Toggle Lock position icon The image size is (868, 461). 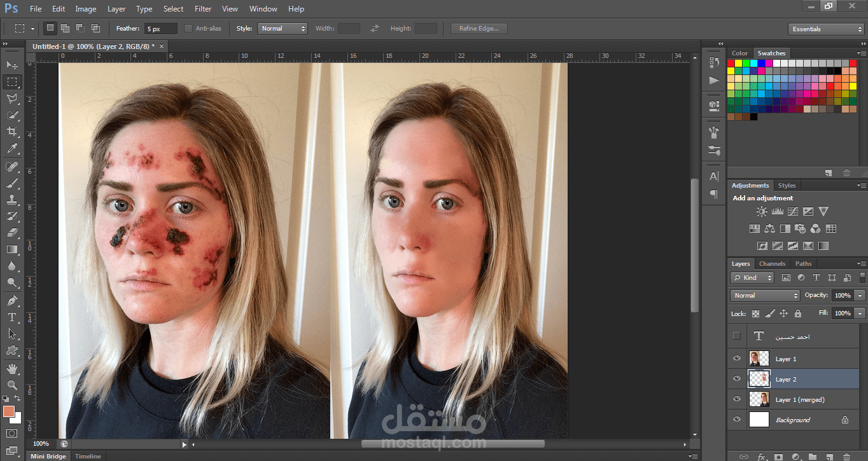pos(783,313)
